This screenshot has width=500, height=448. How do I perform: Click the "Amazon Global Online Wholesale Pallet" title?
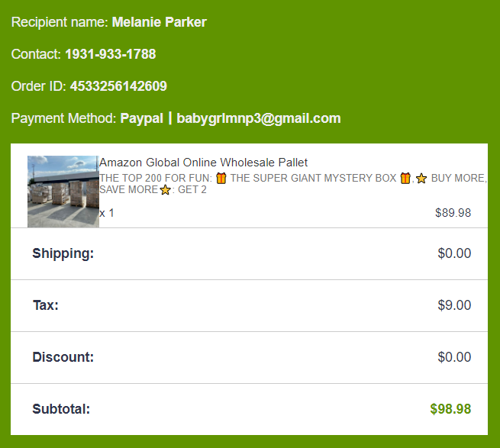pos(204,163)
